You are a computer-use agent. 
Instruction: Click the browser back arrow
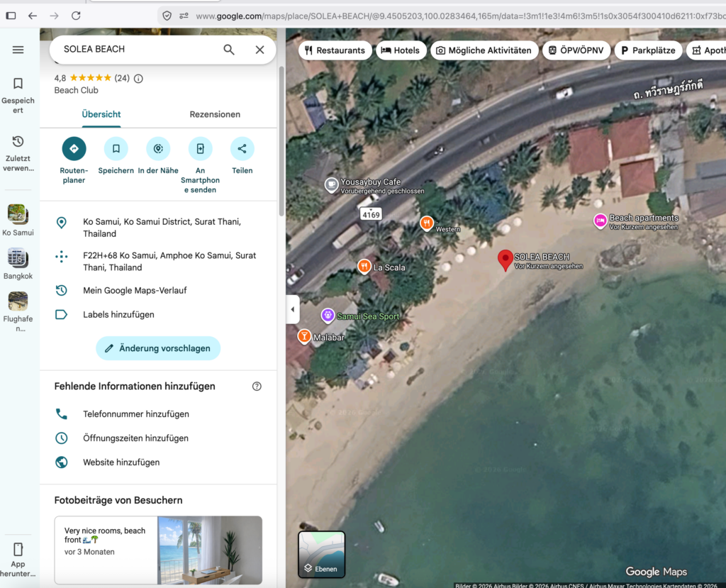[33, 16]
